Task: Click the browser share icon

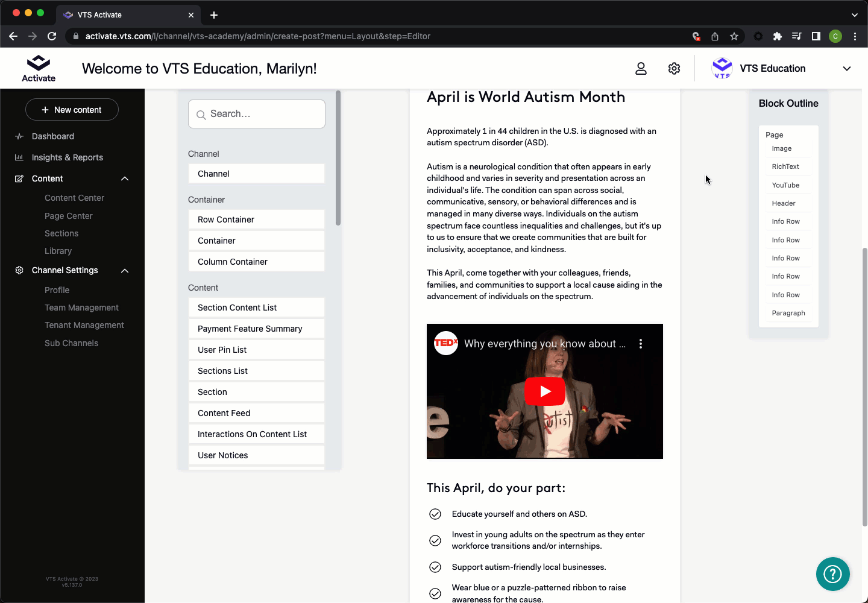Action: coord(715,36)
